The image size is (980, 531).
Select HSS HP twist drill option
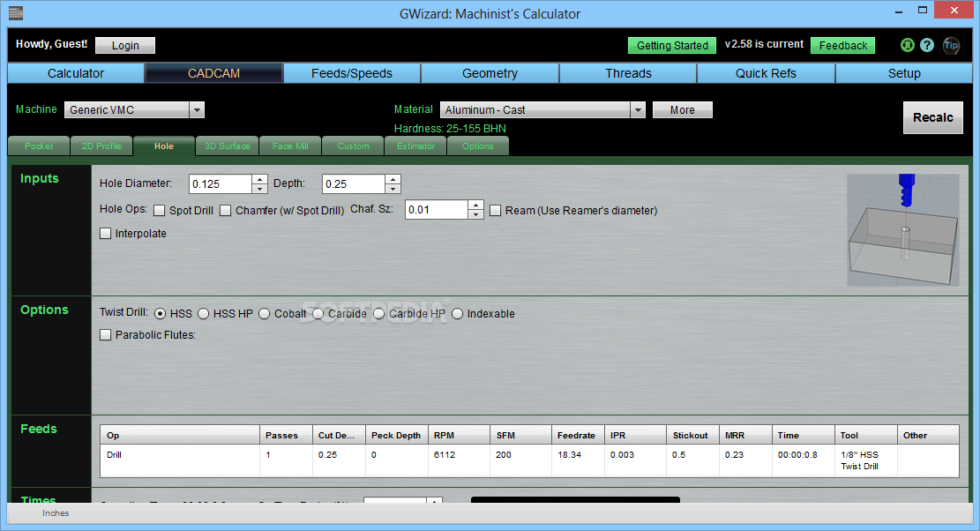tap(203, 314)
